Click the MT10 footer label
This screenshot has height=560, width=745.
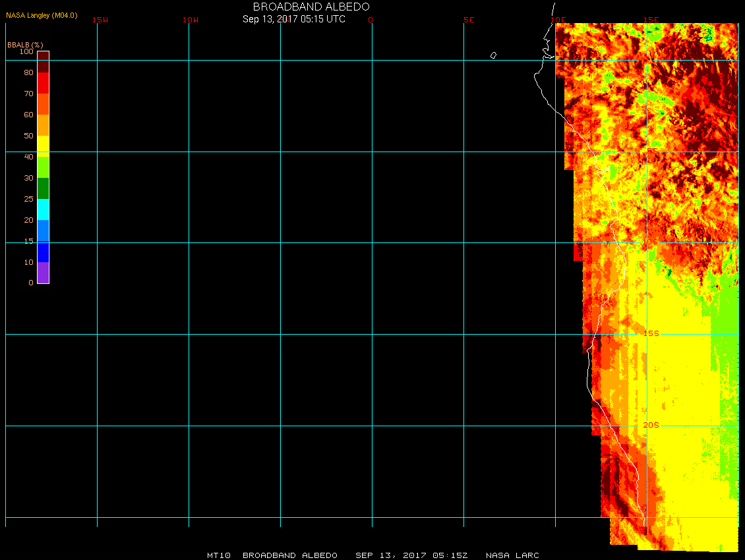tap(218, 555)
